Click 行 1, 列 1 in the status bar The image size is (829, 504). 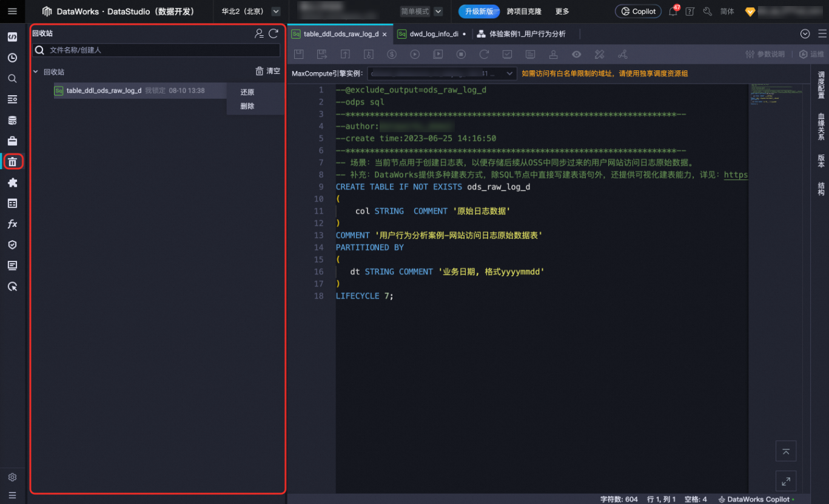(662, 499)
